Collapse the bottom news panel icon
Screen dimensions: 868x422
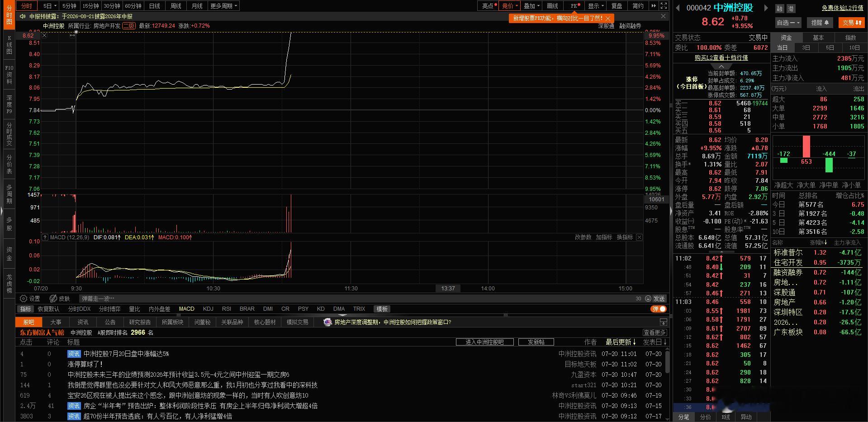[x=664, y=322]
